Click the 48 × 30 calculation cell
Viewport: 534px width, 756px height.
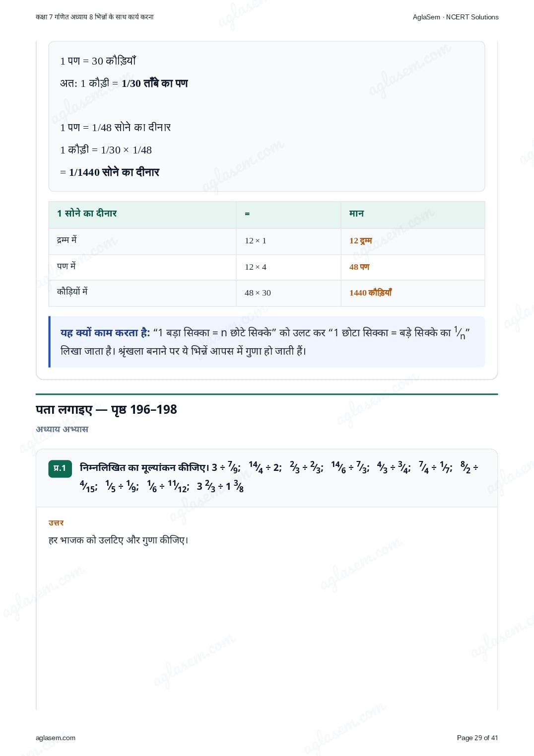[258, 293]
